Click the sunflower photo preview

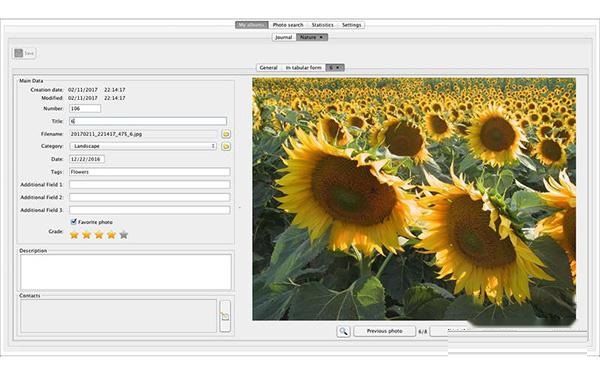tap(414, 199)
